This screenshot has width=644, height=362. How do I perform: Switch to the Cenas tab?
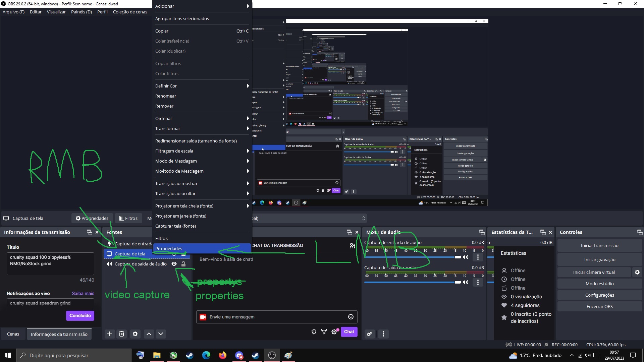[13, 334]
